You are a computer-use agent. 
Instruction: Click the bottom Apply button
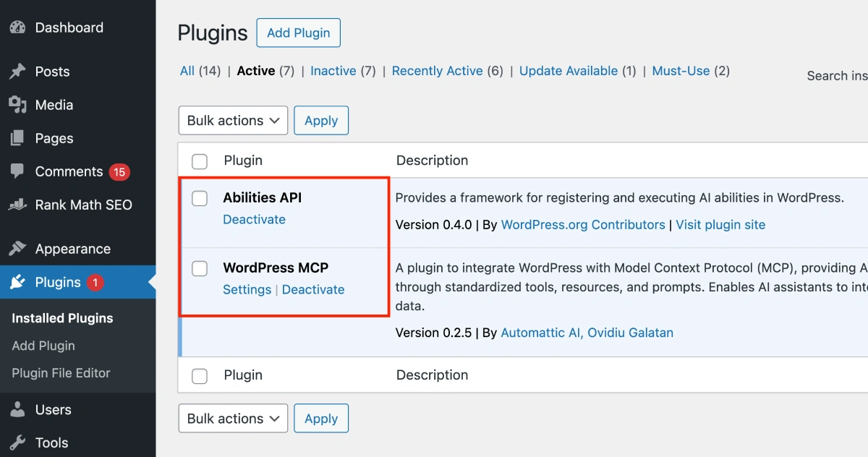pos(321,419)
